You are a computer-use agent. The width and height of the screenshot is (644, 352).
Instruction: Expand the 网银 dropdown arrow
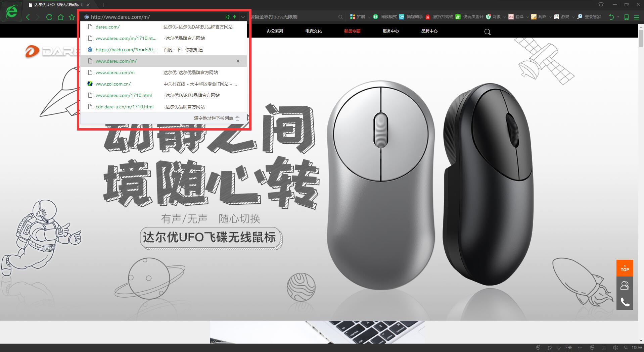(x=505, y=17)
